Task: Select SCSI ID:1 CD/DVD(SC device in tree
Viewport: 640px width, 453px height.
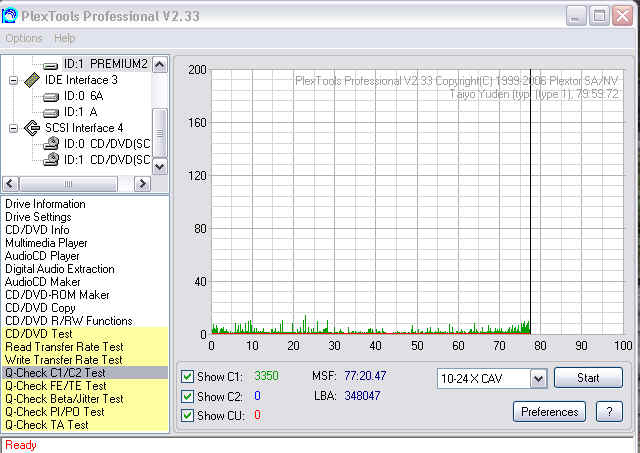Action: 107,160
